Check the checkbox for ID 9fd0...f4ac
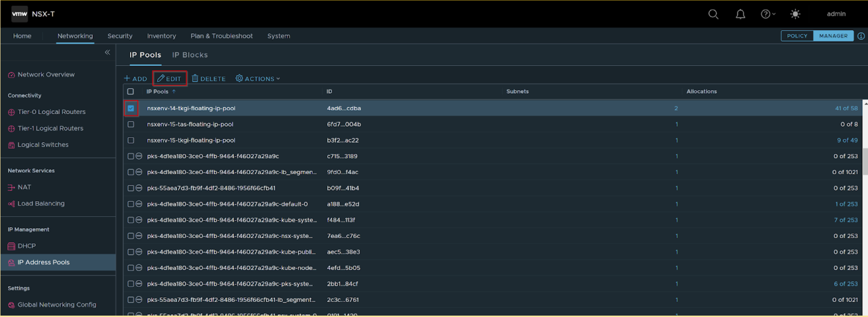Viewport: 868px width, 317px height. coord(131,172)
